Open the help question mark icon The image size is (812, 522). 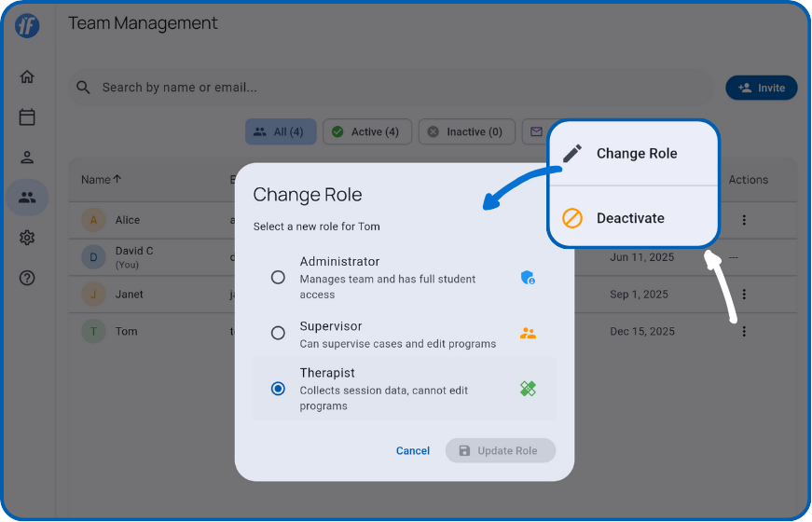click(x=27, y=278)
